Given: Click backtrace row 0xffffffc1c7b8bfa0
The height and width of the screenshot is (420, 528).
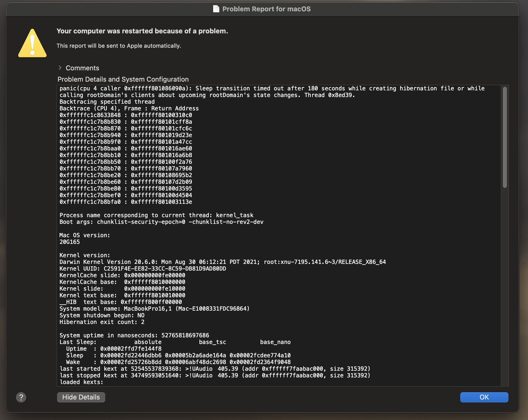Looking at the screenshot, I should click(x=126, y=202).
